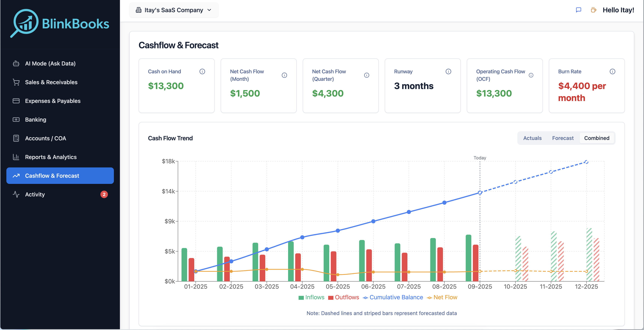Click the Runway info icon

coord(448,72)
